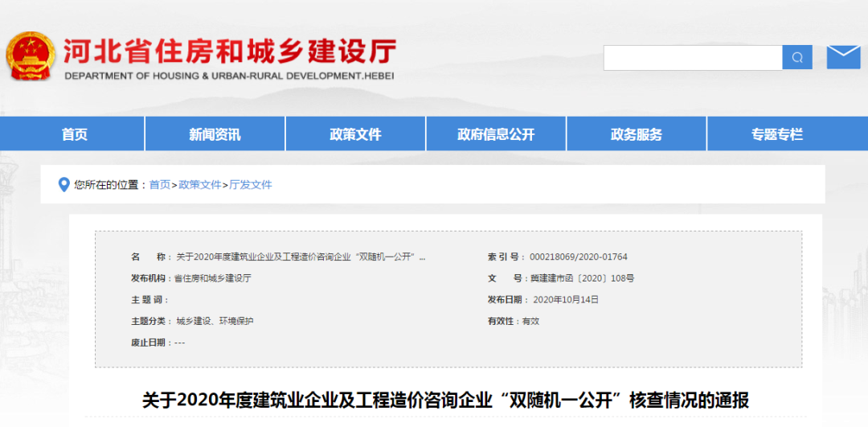Image resolution: width=868 pixels, height=427 pixels.
Task: Select the 政务服务 navigation item
Action: (637, 134)
